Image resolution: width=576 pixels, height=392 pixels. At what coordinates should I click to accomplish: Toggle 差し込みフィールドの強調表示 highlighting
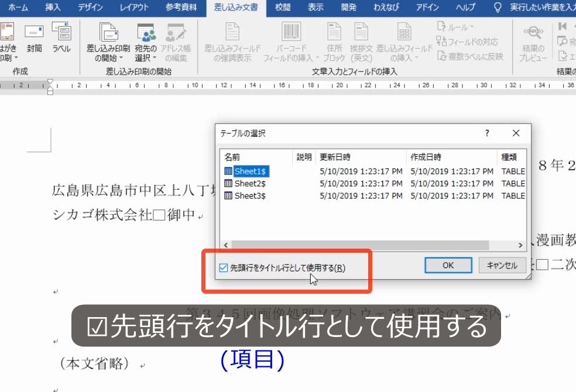tap(234, 41)
